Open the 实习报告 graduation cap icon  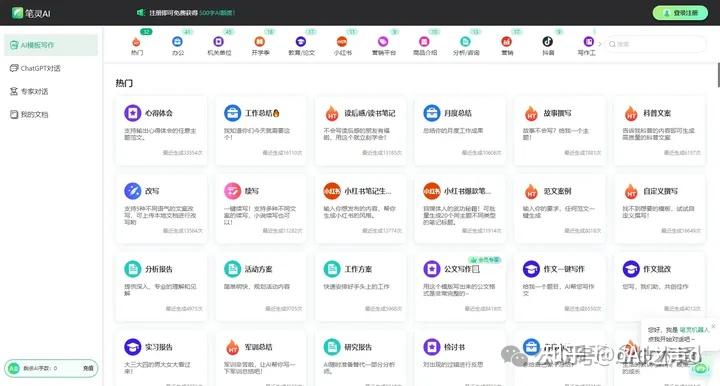point(133,347)
